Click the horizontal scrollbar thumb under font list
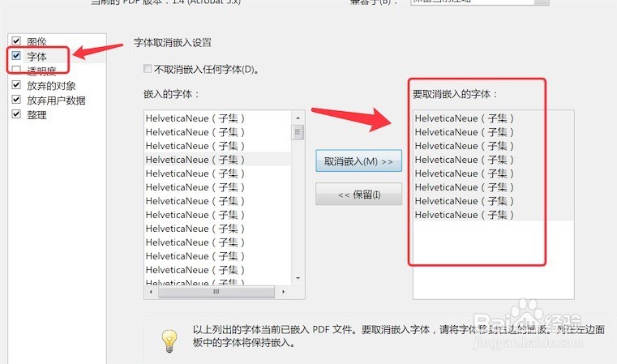This screenshot has height=364, width=617. point(216,292)
